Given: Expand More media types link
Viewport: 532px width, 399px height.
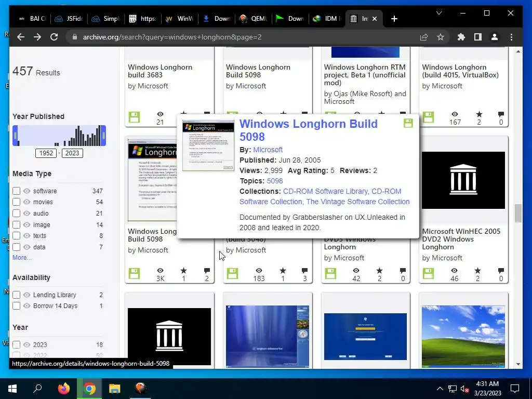Looking at the screenshot, I should (22, 258).
